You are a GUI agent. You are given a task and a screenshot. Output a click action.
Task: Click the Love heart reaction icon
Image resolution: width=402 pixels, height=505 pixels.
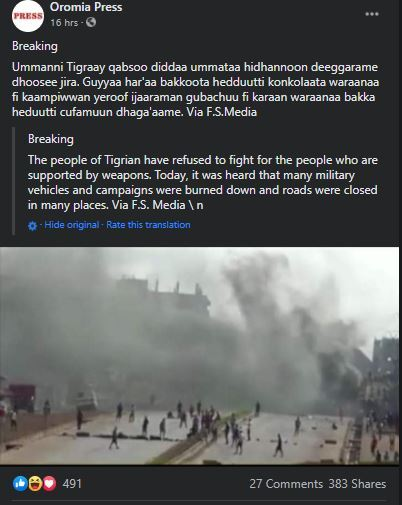pyautogui.click(x=49, y=483)
